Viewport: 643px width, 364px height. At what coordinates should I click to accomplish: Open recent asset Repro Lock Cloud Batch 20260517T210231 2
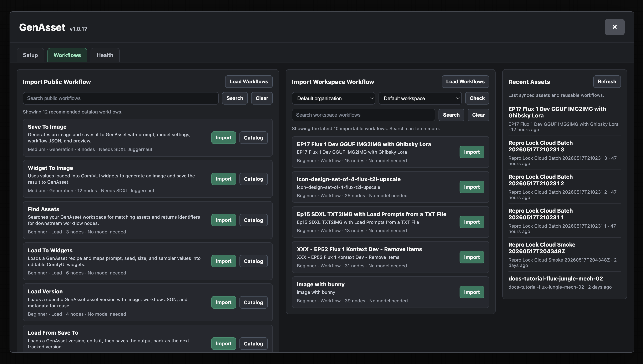[x=564, y=187]
